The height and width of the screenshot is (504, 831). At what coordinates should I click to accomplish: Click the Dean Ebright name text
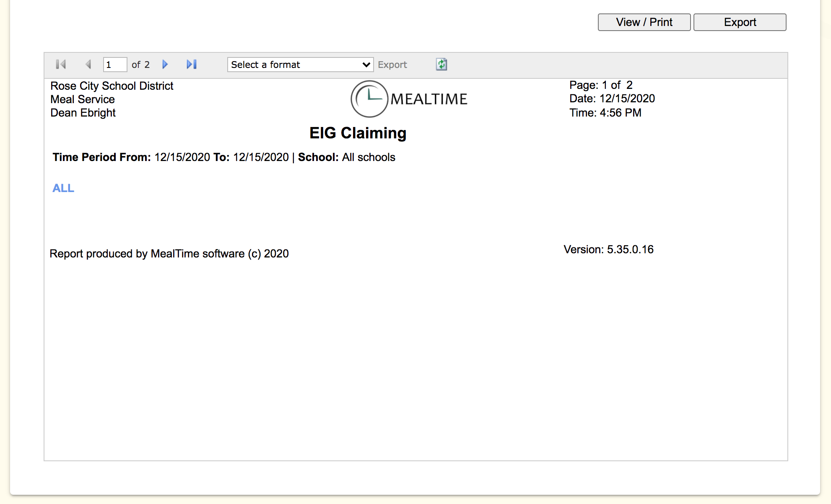[x=83, y=113]
